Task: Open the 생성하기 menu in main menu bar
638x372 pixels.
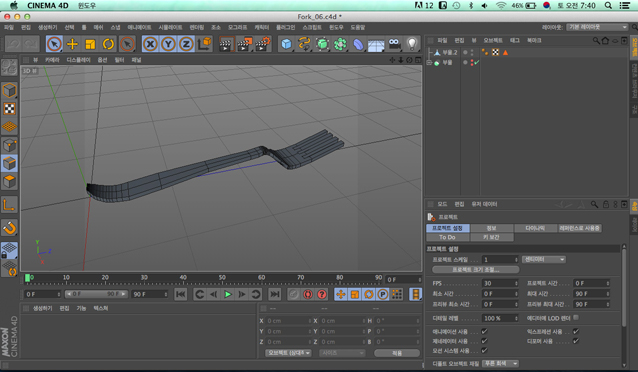Action: click(x=48, y=27)
